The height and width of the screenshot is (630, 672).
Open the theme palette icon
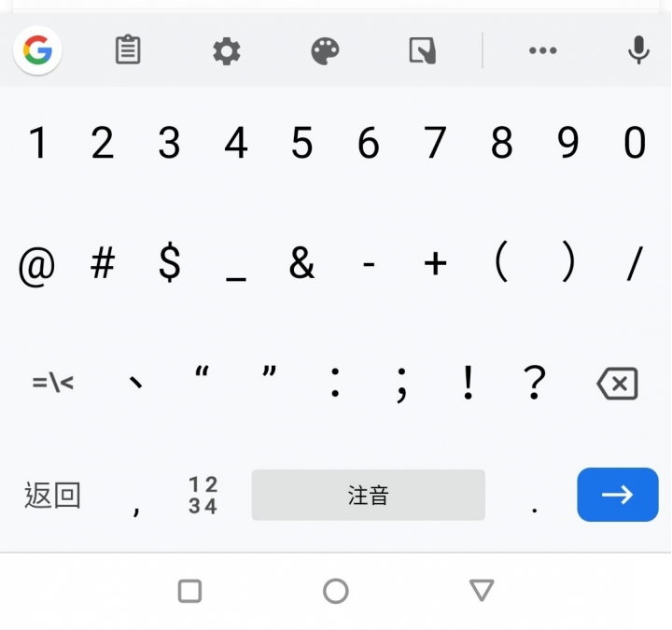point(325,51)
